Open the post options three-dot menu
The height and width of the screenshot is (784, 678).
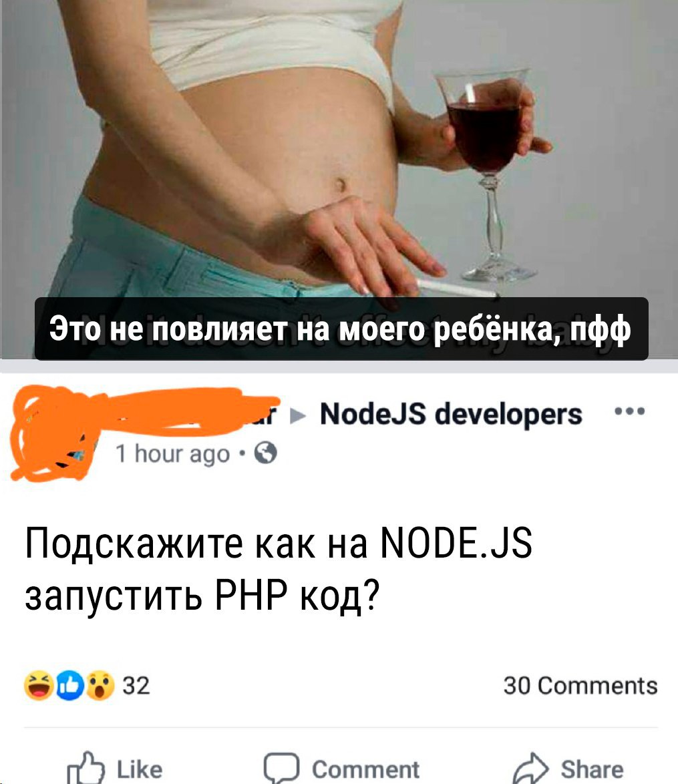coord(629,411)
